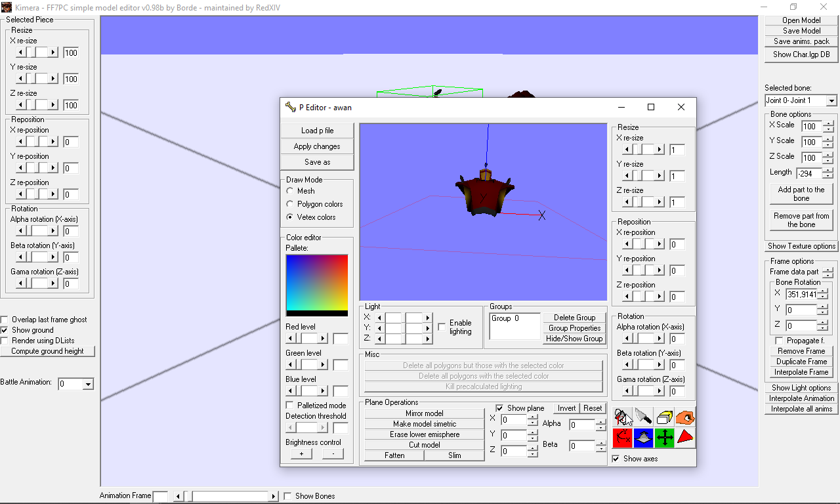The height and width of the screenshot is (504, 840).
Task: Select Vetex colors draw mode
Action: [x=290, y=217]
